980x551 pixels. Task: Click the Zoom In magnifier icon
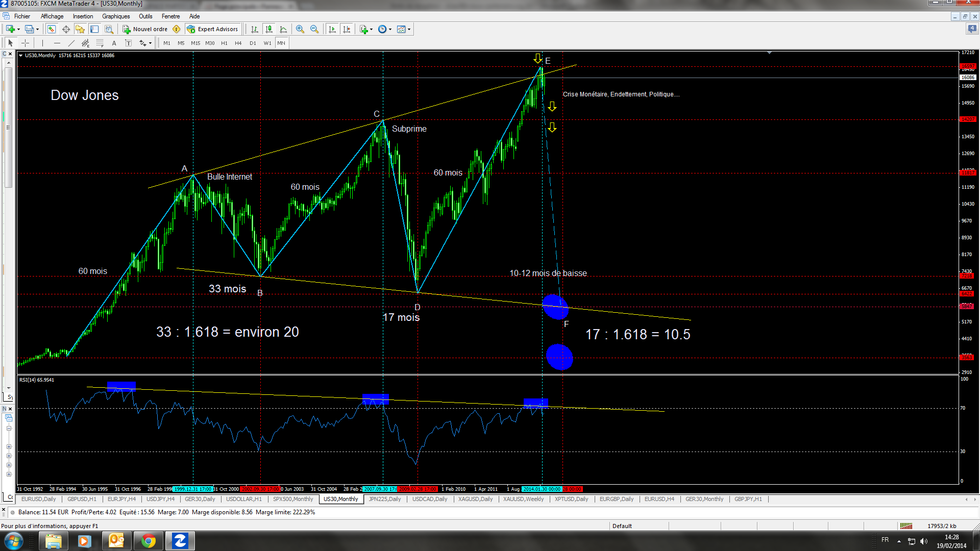point(300,29)
